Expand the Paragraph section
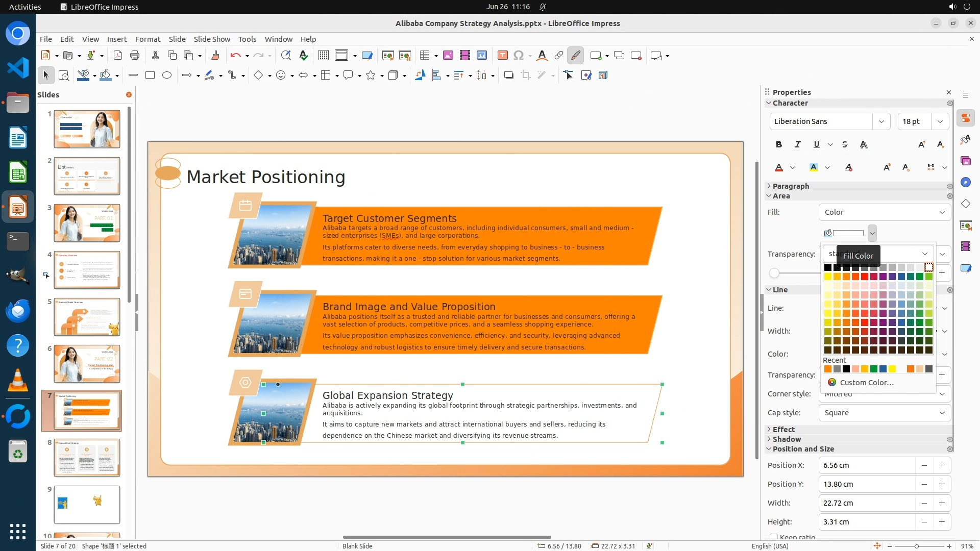Viewport: 980px width, 551px height. 790,186
